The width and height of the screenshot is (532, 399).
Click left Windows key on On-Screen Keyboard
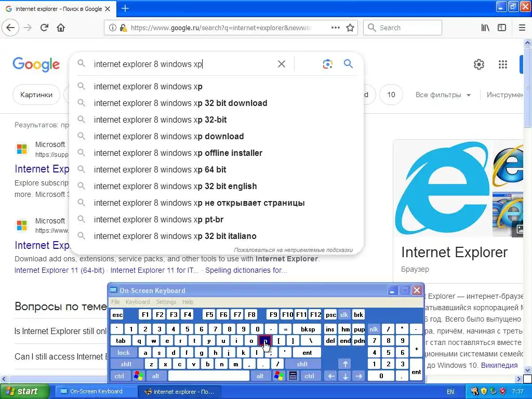click(x=138, y=376)
